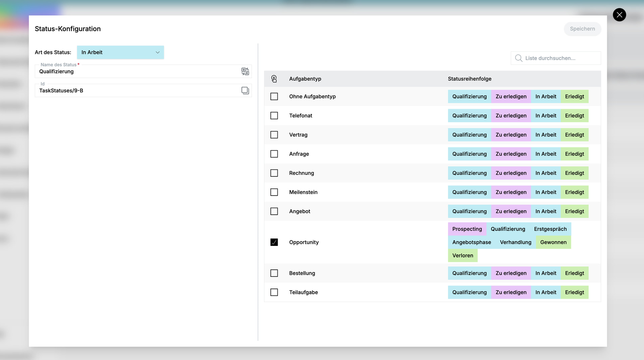The image size is (644, 360).
Task: Select the Meilenstein row label
Action: [x=303, y=192]
